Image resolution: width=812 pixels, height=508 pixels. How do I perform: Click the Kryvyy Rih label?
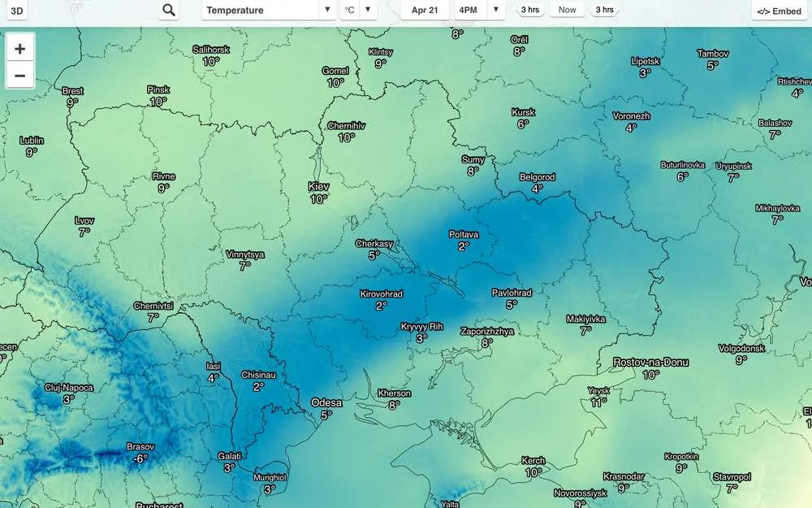pyautogui.click(x=421, y=327)
